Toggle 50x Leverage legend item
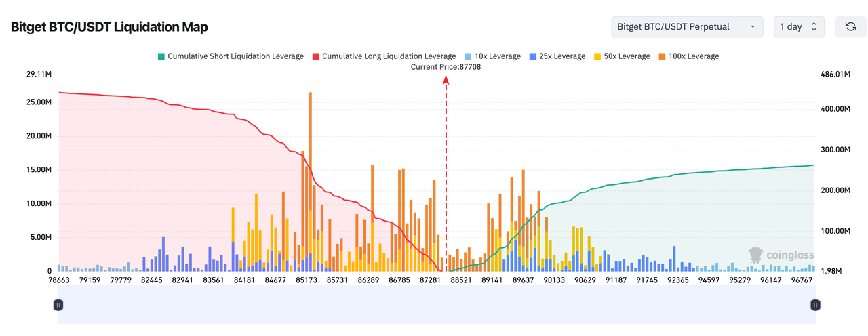 pyautogui.click(x=621, y=56)
